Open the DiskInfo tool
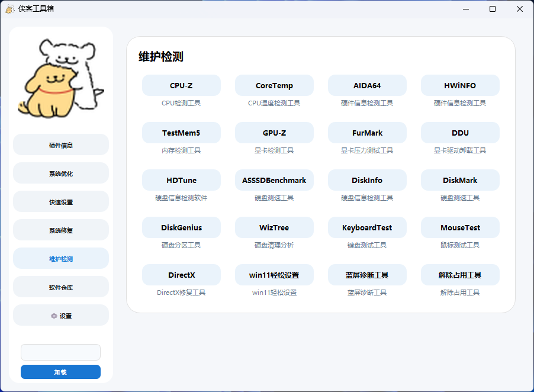The image size is (534, 392). point(367,180)
